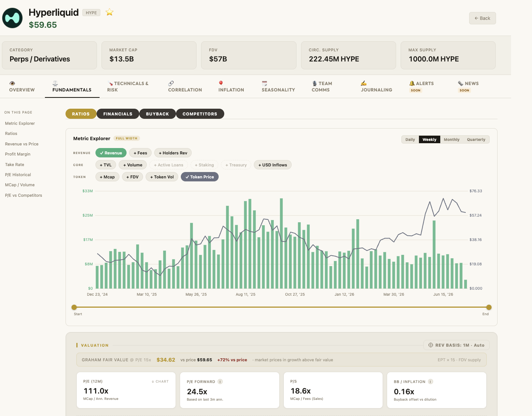Set chart interval to Daily
Screen dimensions: 532x416
pyautogui.click(x=410, y=139)
